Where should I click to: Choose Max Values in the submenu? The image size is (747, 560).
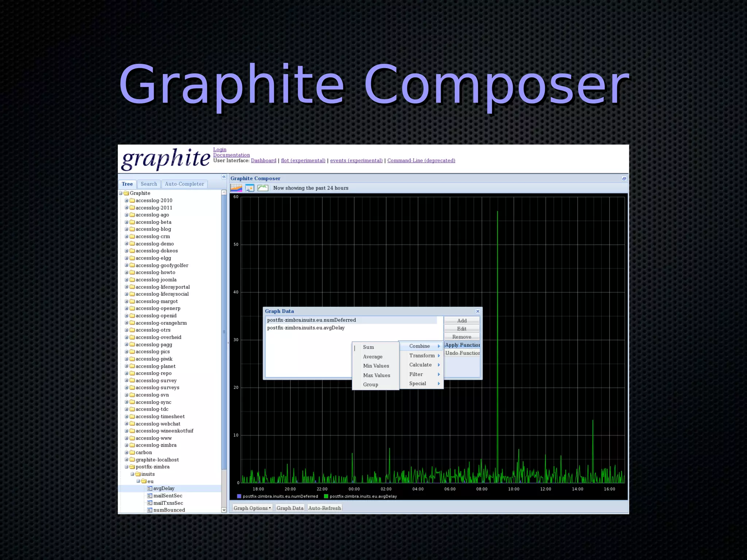click(375, 375)
